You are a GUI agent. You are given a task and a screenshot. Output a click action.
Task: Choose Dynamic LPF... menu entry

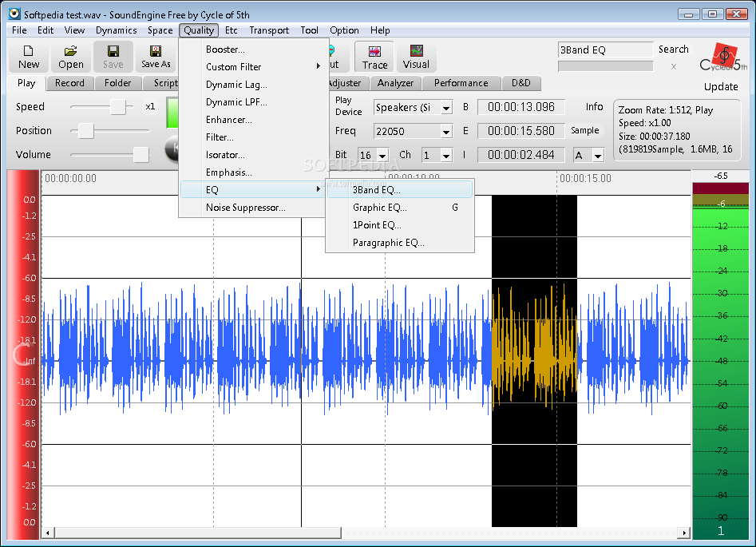click(x=252, y=102)
